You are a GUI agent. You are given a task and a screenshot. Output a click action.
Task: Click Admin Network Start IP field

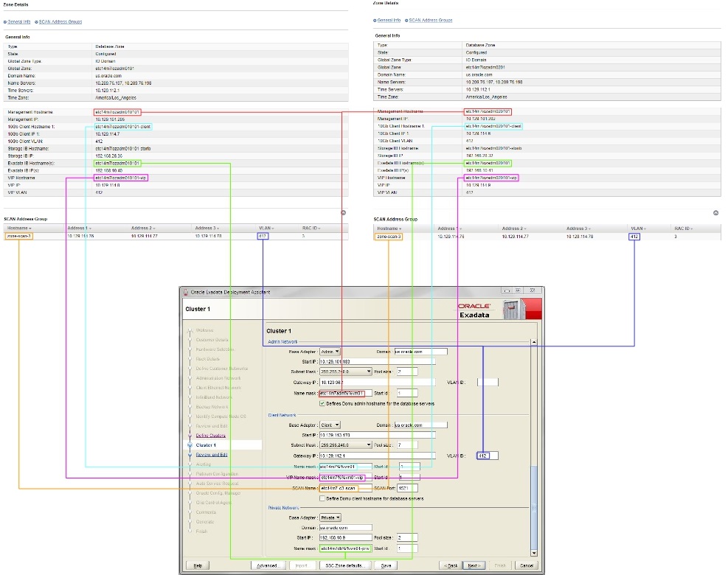click(x=378, y=361)
